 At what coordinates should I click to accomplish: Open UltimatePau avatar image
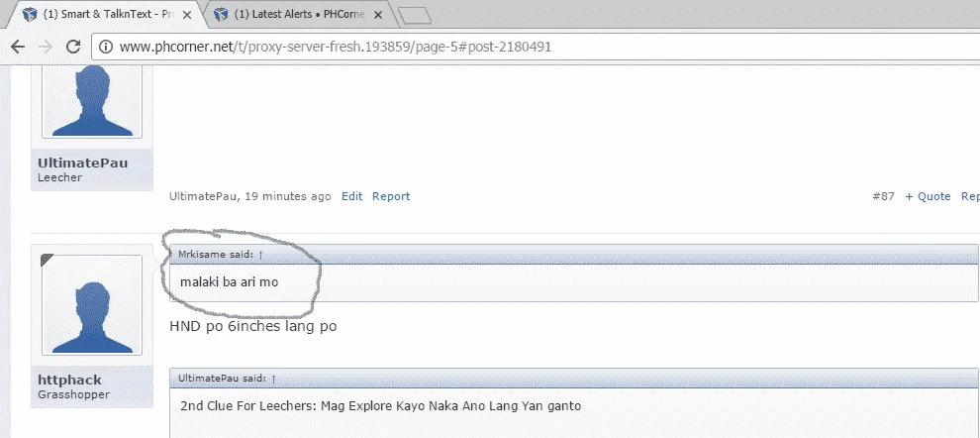click(x=92, y=100)
